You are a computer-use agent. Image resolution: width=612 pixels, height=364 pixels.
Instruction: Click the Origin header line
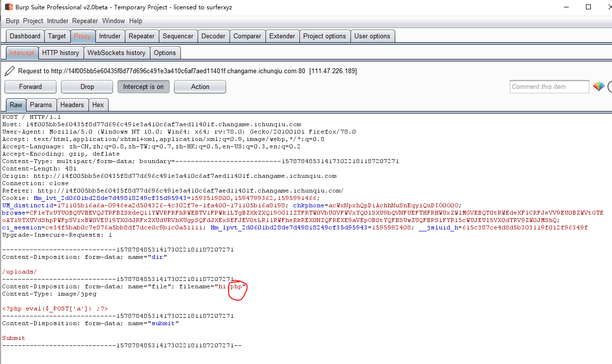[169, 176]
